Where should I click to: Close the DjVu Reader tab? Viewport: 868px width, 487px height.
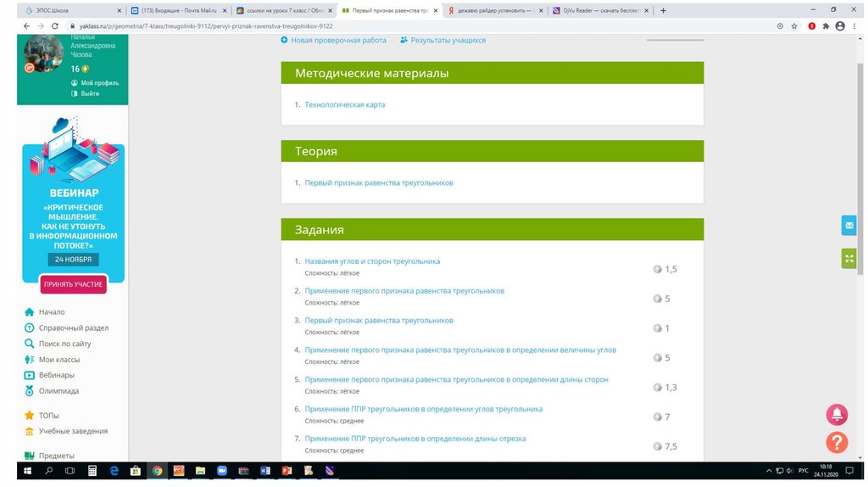[646, 10]
